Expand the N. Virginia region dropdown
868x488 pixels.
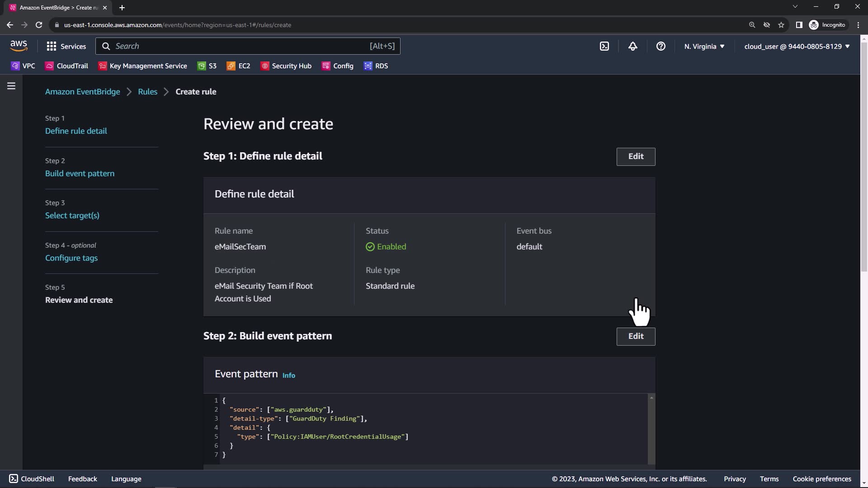pyautogui.click(x=704, y=46)
